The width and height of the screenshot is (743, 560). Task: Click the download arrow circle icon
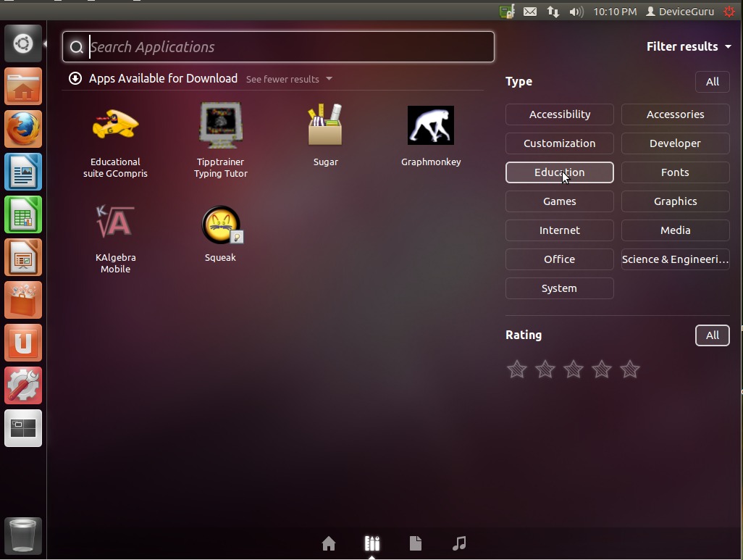pyautogui.click(x=75, y=78)
